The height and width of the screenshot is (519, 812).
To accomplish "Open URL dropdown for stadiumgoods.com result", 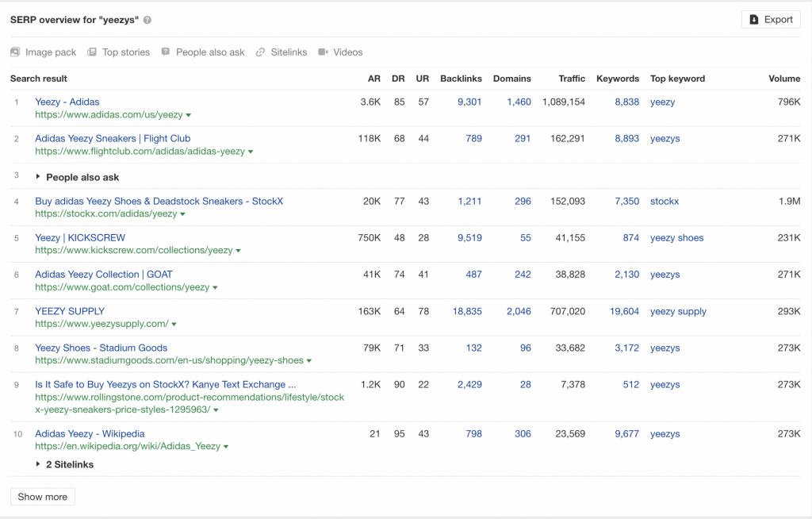I will pyautogui.click(x=309, y=361).
